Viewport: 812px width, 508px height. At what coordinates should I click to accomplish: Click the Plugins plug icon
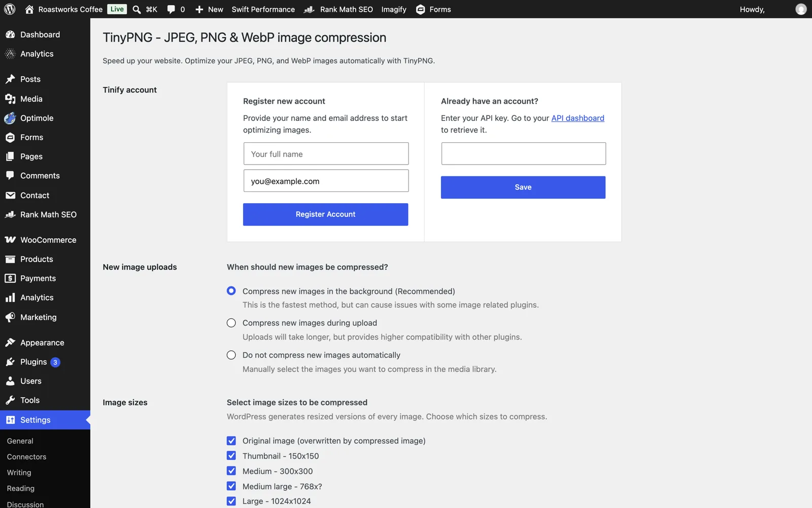[10, 362]
